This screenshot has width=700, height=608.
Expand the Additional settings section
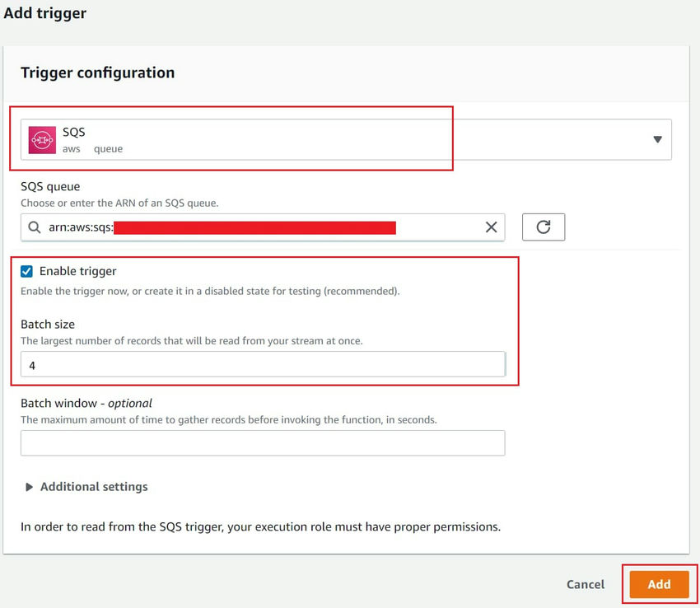pyautogui.click(x=86, y=487)
